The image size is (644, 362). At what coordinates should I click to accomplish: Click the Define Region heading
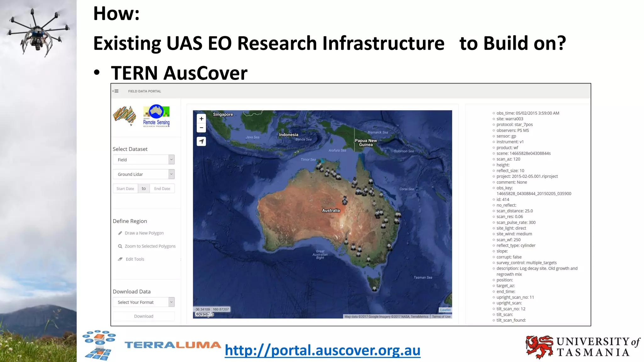pyautogui.click(x=130, y=221)
